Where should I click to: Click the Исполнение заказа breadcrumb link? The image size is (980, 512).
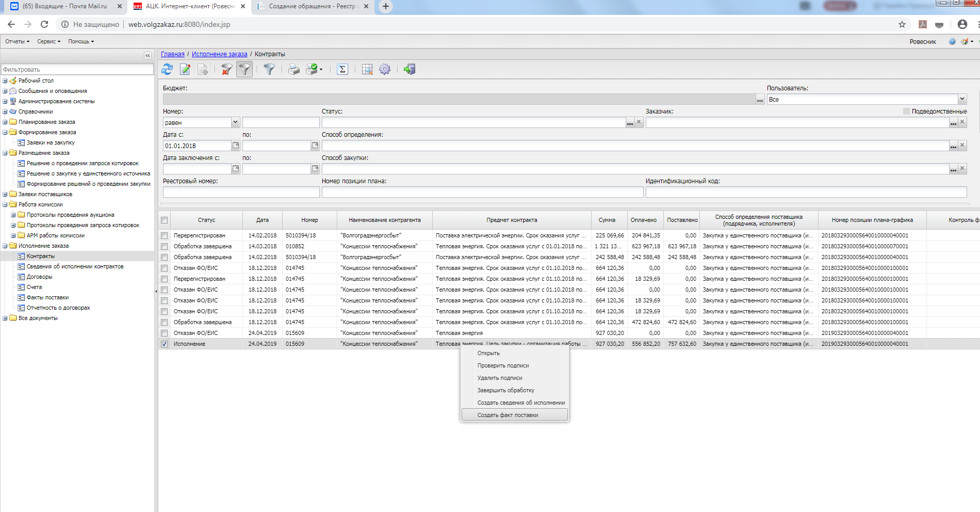[219, 54]
